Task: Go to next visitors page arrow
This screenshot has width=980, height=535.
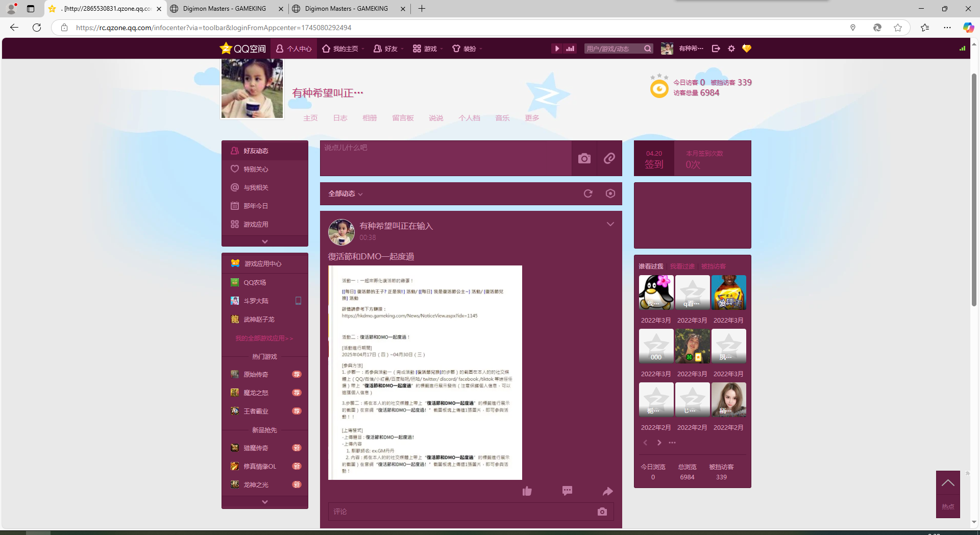Action: [x=659, y=443]
